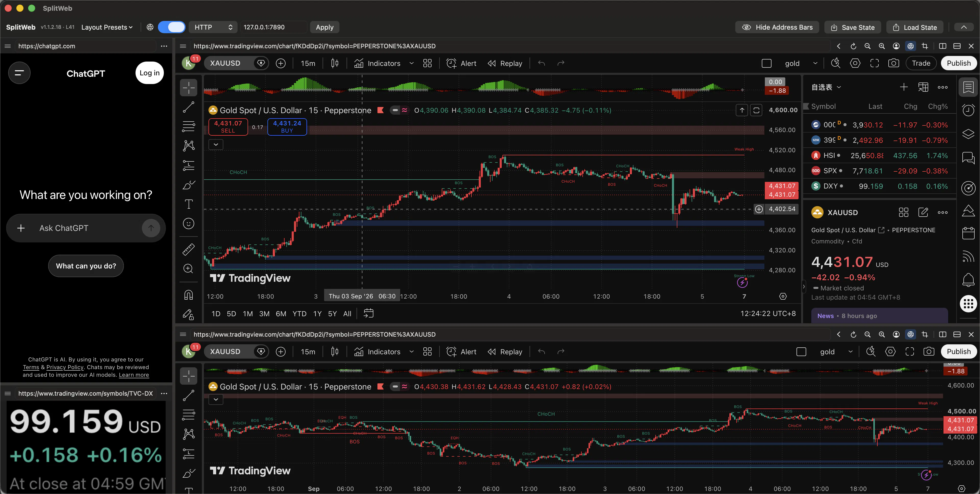The height and width of the screenshot is (494, 980).
Task: Toggle auto-fit scale button on top chart header
Action: coord(756,110)
